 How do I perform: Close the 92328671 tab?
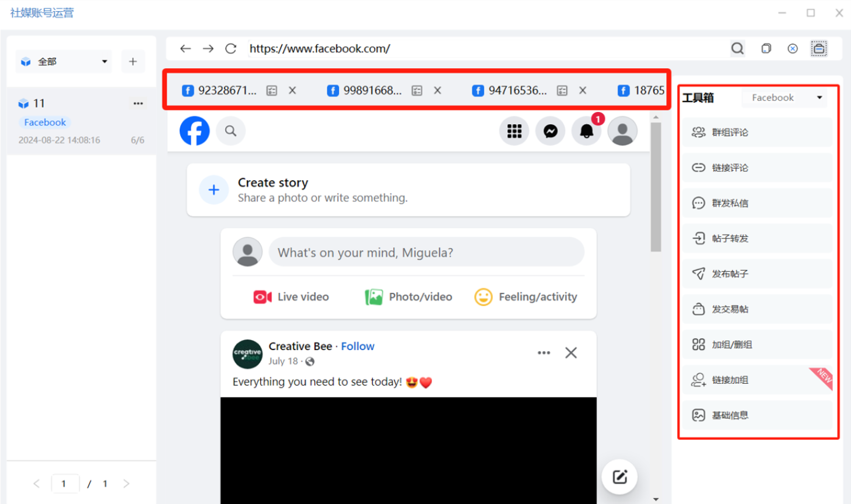click(x=292, y=90)
